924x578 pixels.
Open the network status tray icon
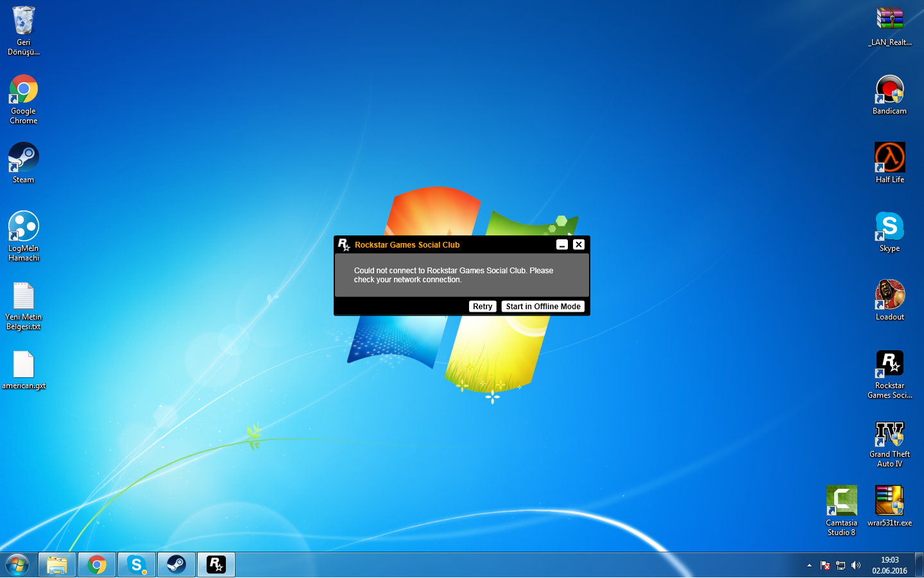click(841, 565)
